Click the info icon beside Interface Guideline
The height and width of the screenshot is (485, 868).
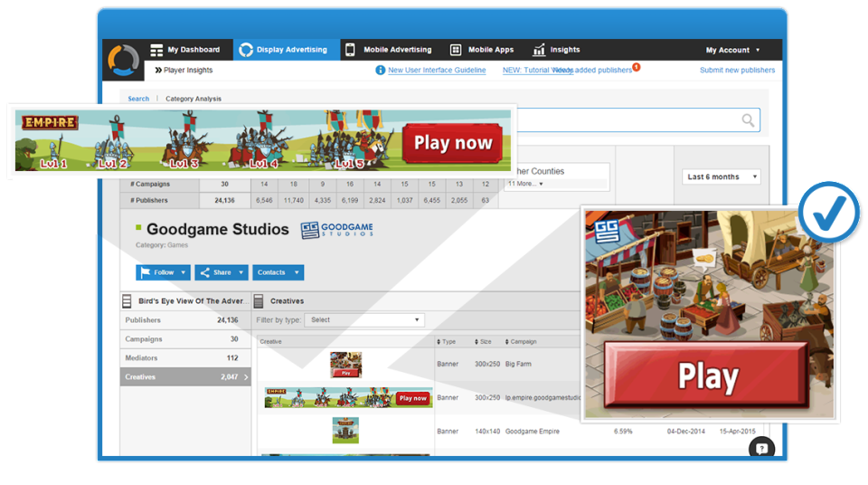pyautogui.click(x=381, y=71)
